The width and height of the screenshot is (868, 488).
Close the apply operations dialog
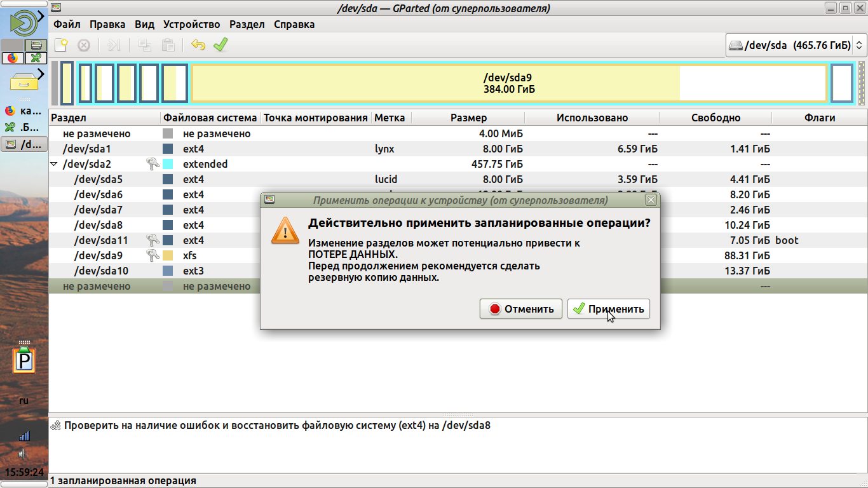tap(651, 200)
